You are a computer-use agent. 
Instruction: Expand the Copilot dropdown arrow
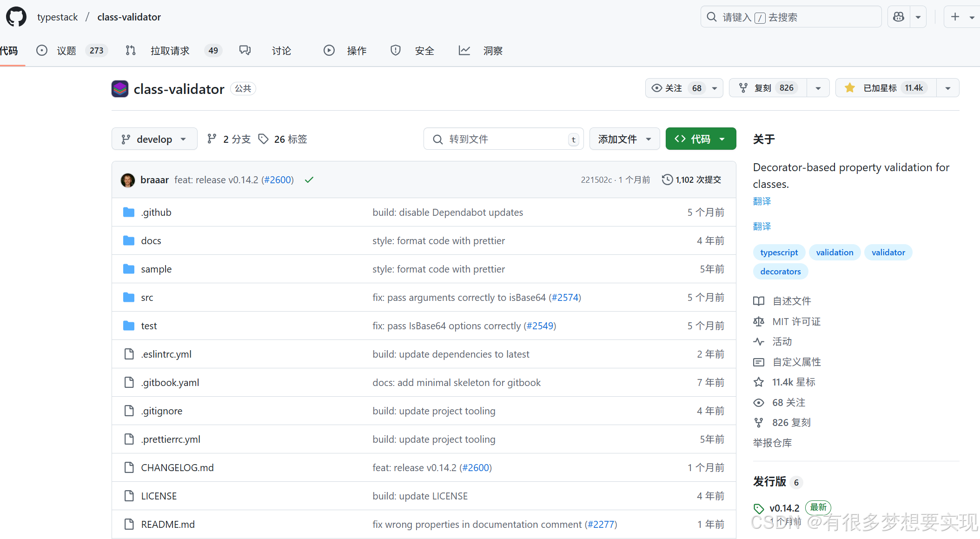tap(918, 17)
